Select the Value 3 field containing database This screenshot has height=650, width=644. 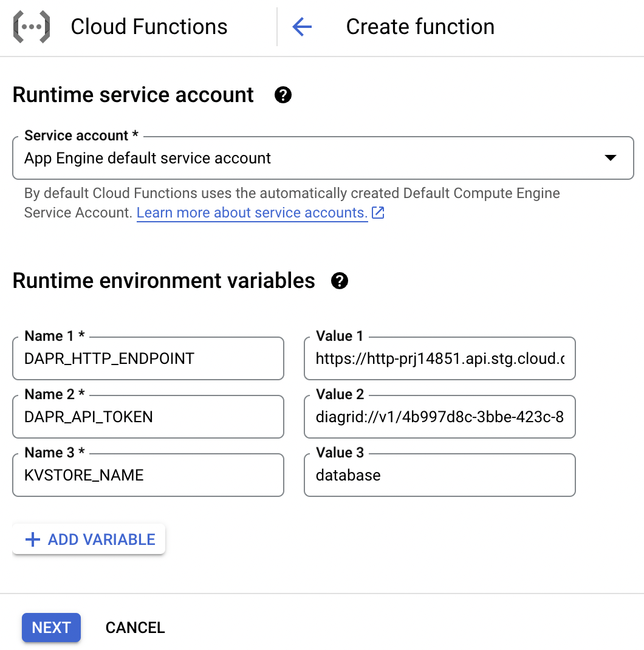[x=439, y=476]
